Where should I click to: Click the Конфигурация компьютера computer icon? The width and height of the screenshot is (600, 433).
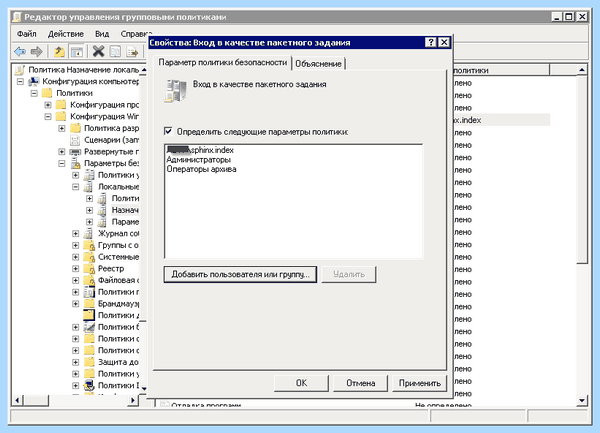[x=34, y=81]
